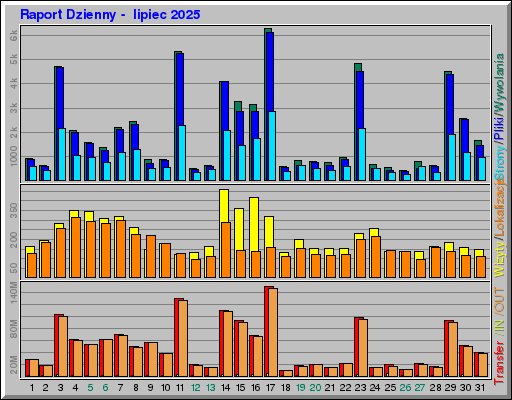Click green day label 6 on the x-axis
This screenshot has height=400, width=512.
(x=105, y=388)
